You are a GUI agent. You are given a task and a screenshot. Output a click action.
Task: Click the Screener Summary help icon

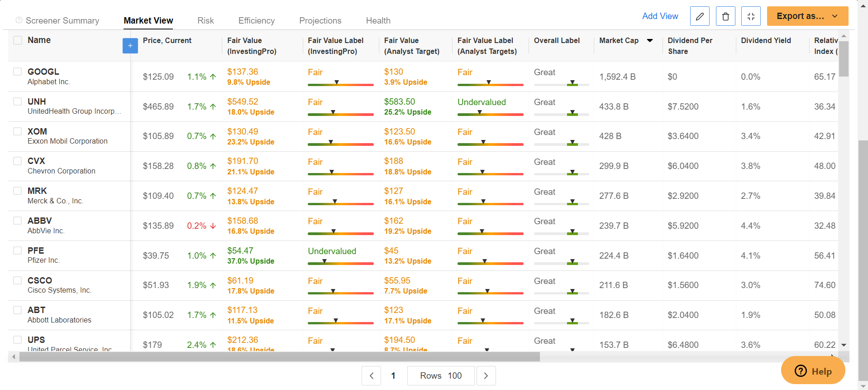pyautogui.click(x=19, y=20)
